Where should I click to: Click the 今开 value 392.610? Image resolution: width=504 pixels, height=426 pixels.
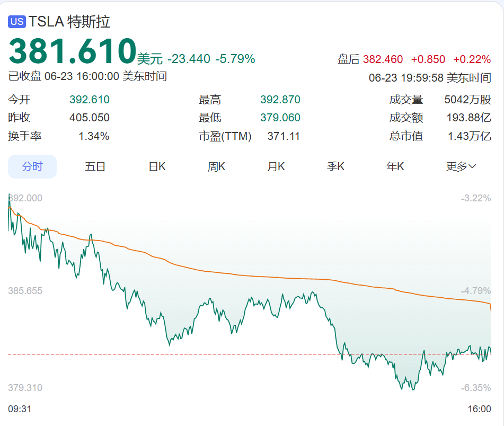(x=90, y=100)
